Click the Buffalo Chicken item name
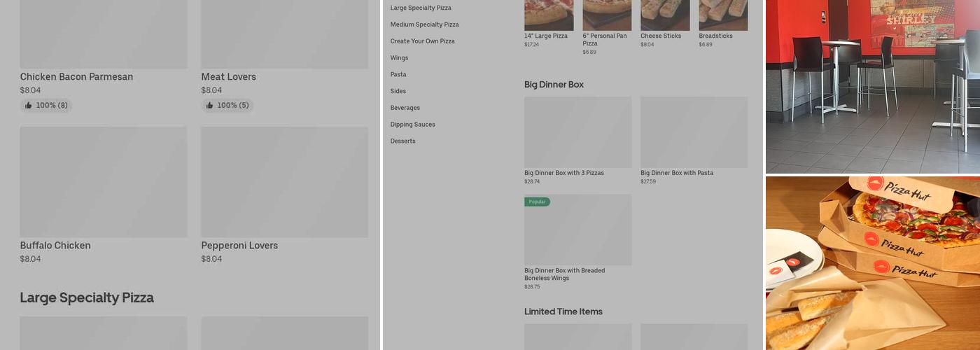This screenshot has width=980, height=350. click(x=55, y=246)
